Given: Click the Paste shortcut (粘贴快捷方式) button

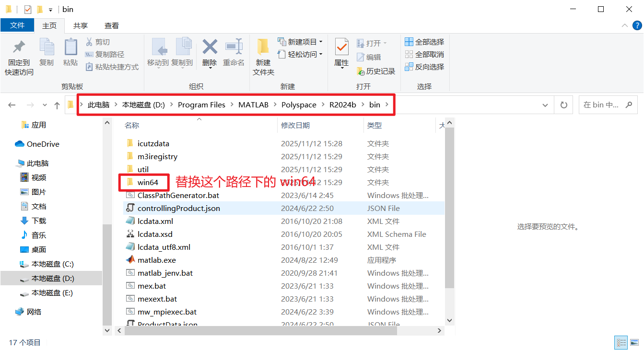Looking at the screenshot, I should 112,67.
